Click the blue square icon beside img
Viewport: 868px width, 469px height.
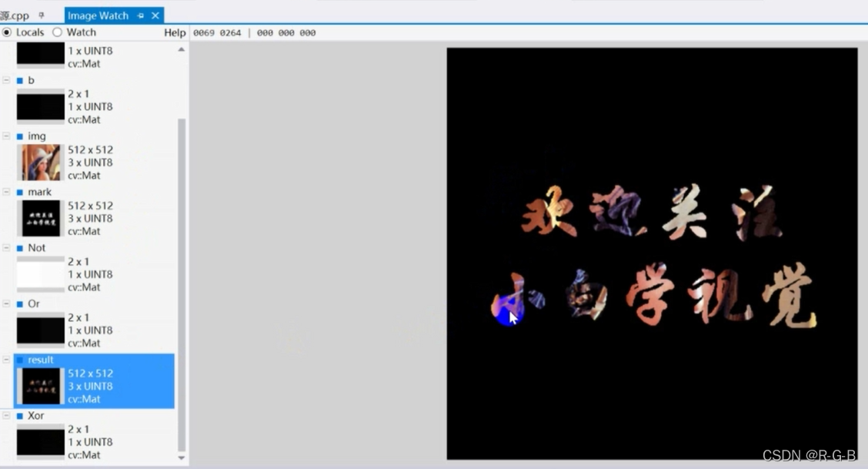[20, 136]
